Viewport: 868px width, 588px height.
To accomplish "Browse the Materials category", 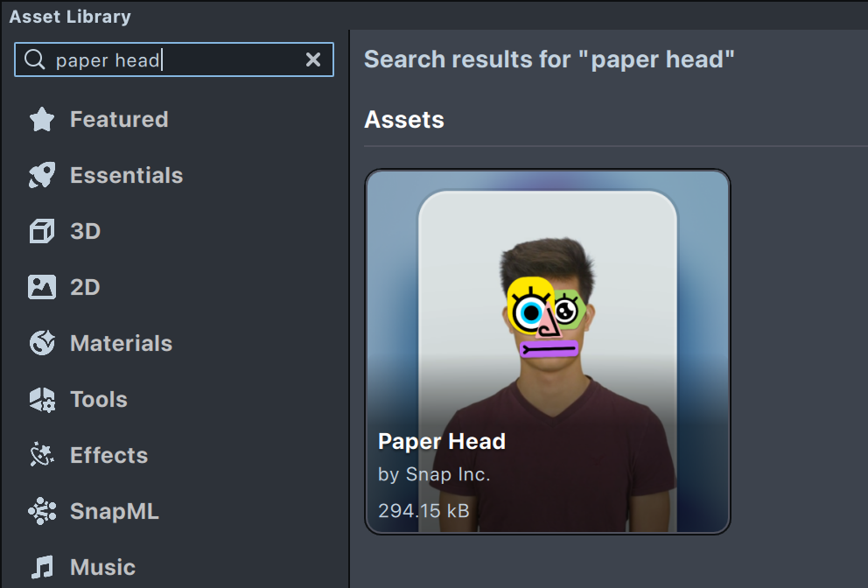I will tap(122, 343).
